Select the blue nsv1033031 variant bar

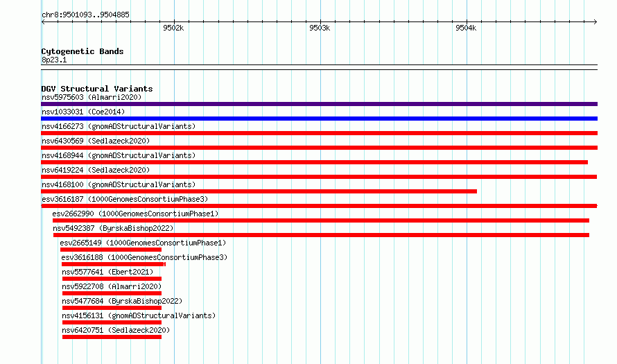click(319, 119)
